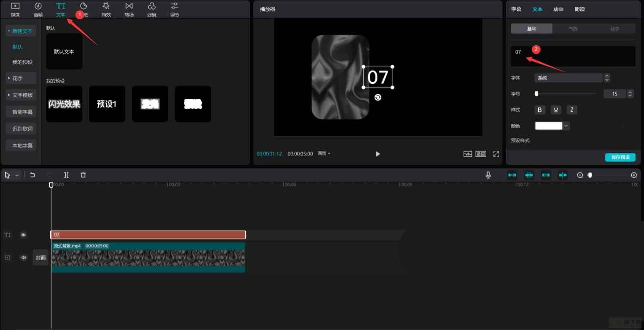Open pointer tool dropdown arrow
The image size is (644, 330).
tap(17, 175)
